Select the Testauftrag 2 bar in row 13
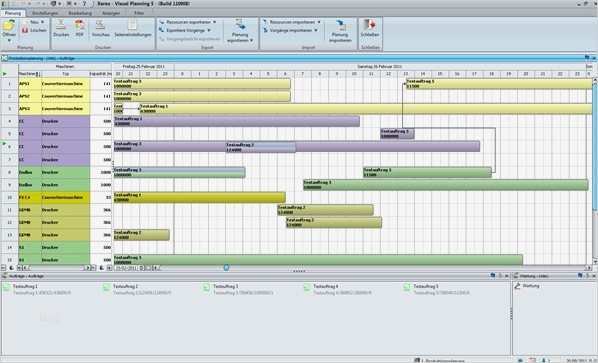Screen dimensions: 598x363 tap(141, 235)
